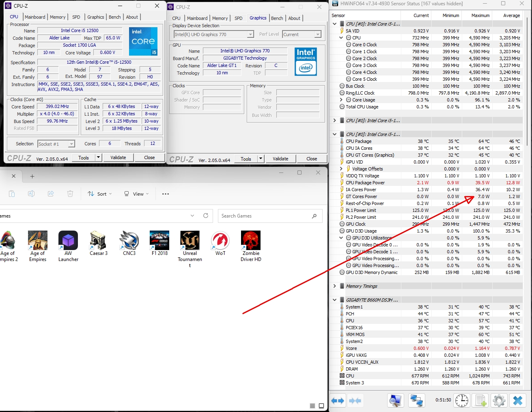
Task: Switch Explorer to large icons view layout
Action: click(x=321, y=406)
